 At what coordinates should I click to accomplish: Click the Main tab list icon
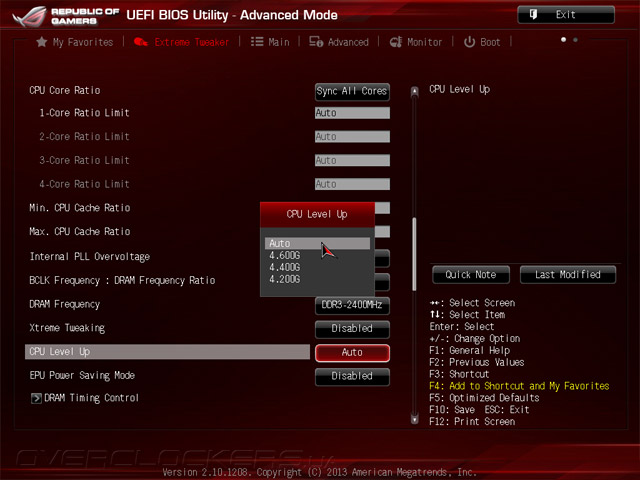(257, 42)
